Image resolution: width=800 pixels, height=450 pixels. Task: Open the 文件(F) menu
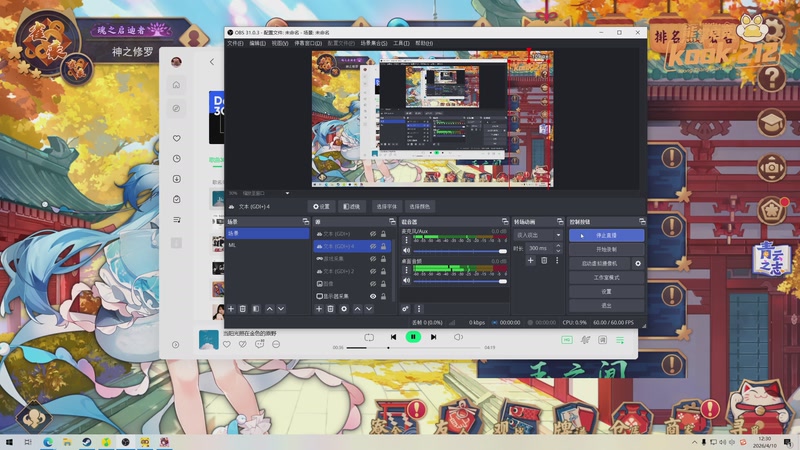235,43
